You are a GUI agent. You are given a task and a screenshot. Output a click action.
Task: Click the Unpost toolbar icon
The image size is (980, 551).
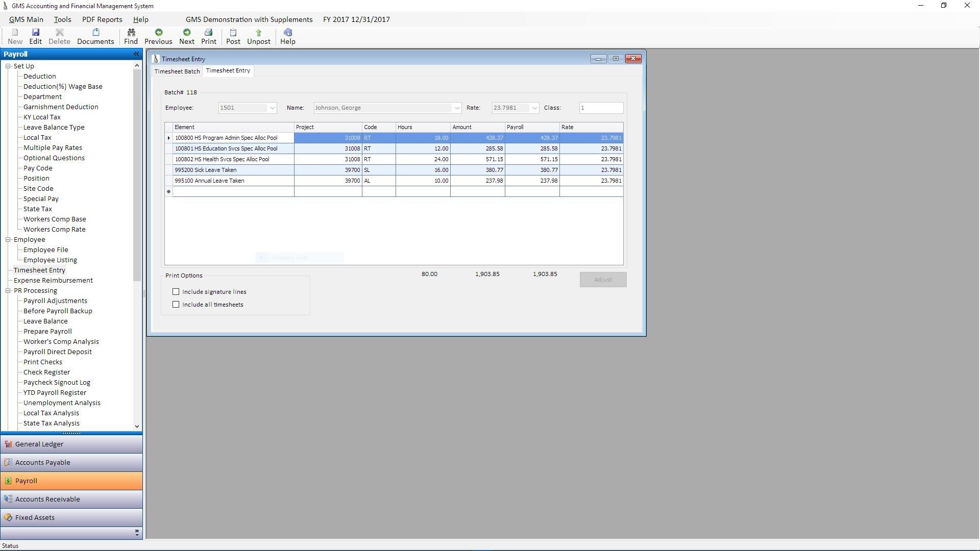259,36
